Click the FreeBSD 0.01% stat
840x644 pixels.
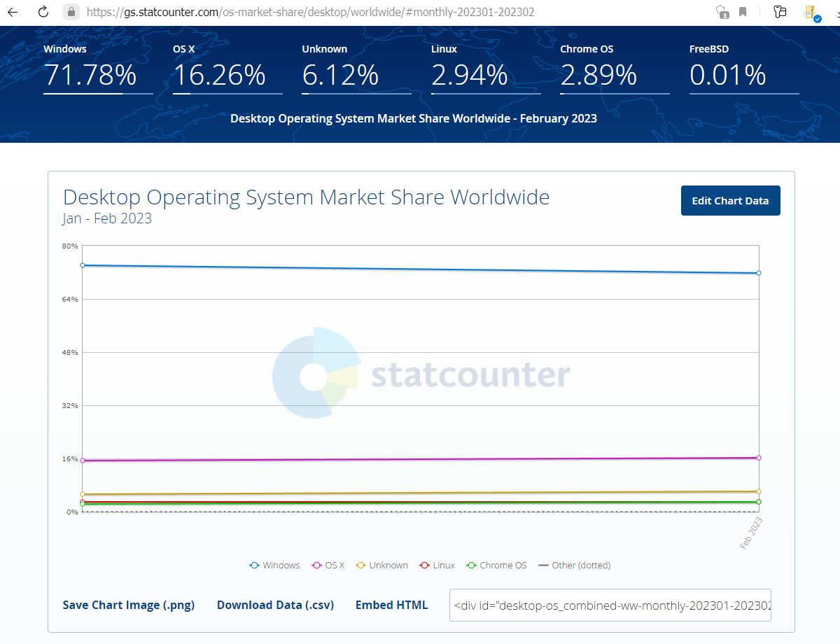click(744, 68)
